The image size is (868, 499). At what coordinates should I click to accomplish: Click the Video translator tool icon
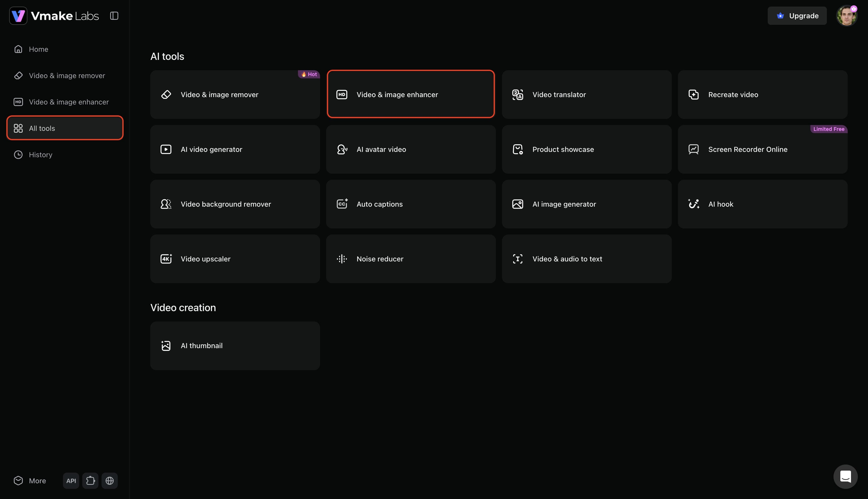pos(518,95)
